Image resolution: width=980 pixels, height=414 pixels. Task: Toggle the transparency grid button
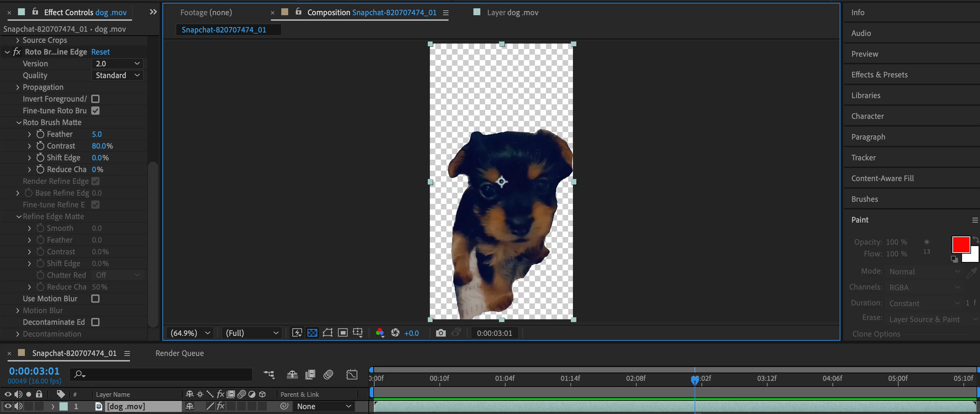312,333
